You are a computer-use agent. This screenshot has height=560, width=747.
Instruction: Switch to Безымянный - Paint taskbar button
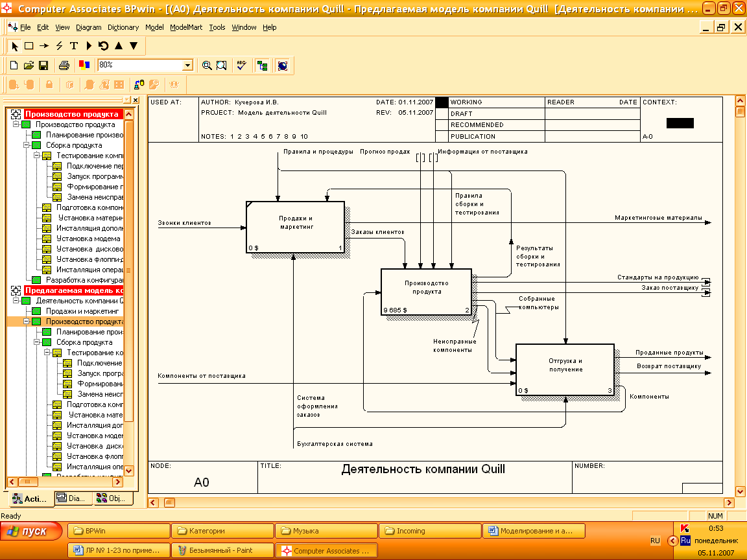(x=222, y=550)
